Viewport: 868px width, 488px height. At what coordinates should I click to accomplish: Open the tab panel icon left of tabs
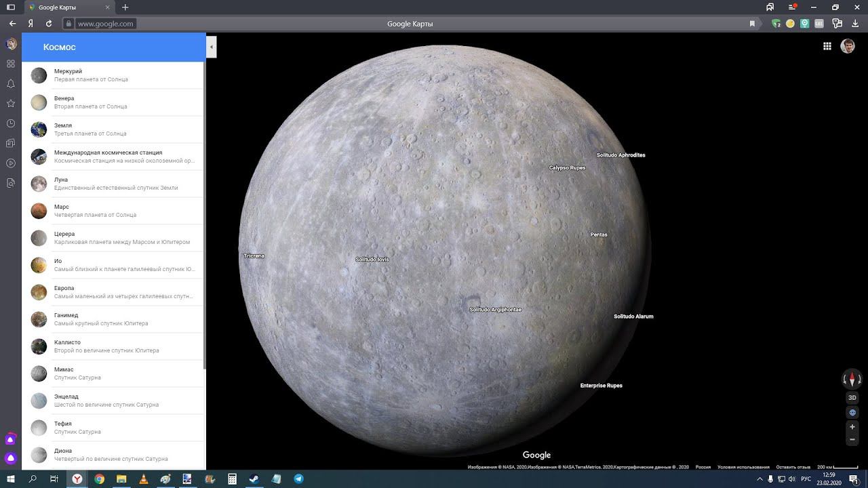11,7
